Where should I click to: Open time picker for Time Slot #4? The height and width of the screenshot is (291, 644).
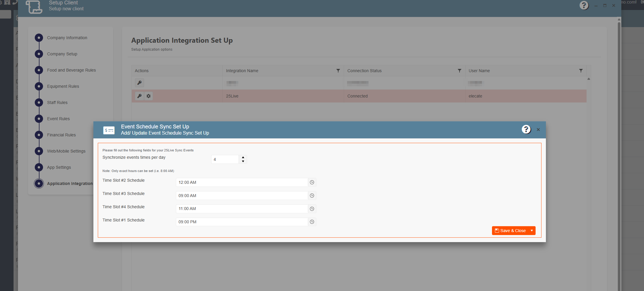tap(312, 209)
